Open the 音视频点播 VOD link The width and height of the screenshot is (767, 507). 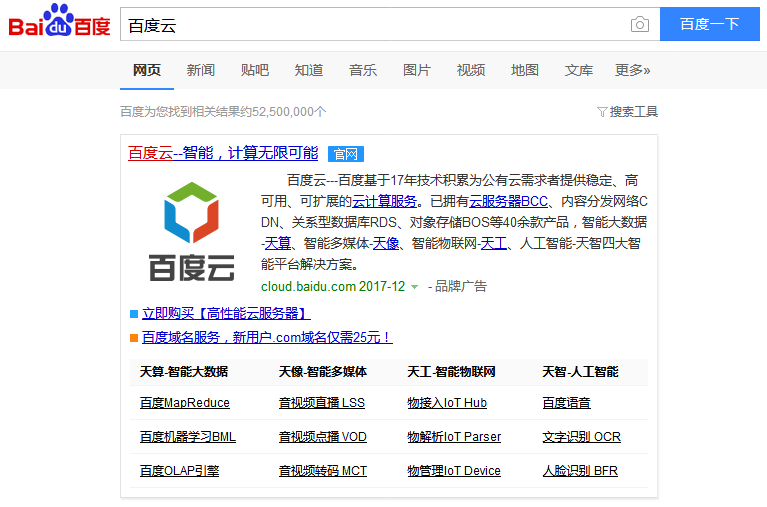pos(323,437)
